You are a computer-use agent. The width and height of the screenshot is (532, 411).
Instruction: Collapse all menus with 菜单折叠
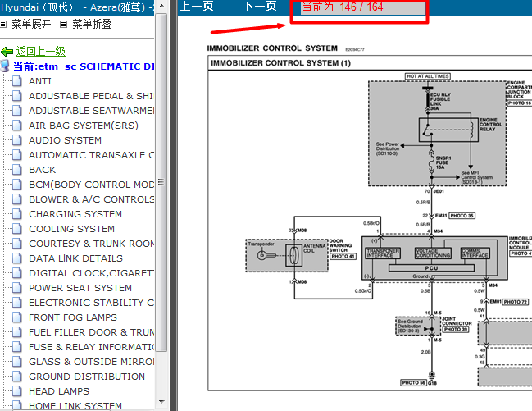(92, 24)
